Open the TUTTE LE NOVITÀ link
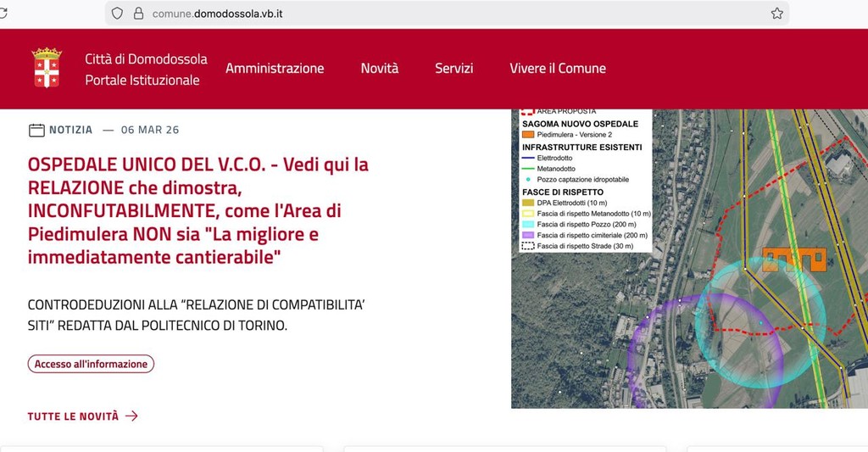This screenshot has width=868, height=452. point(74,416)
